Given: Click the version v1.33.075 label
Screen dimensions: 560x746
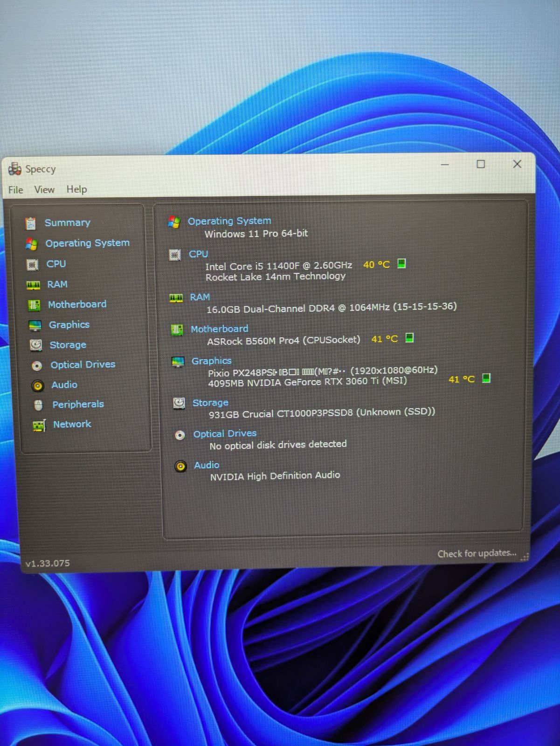Looking at the screenshot, I should (48, 563).
